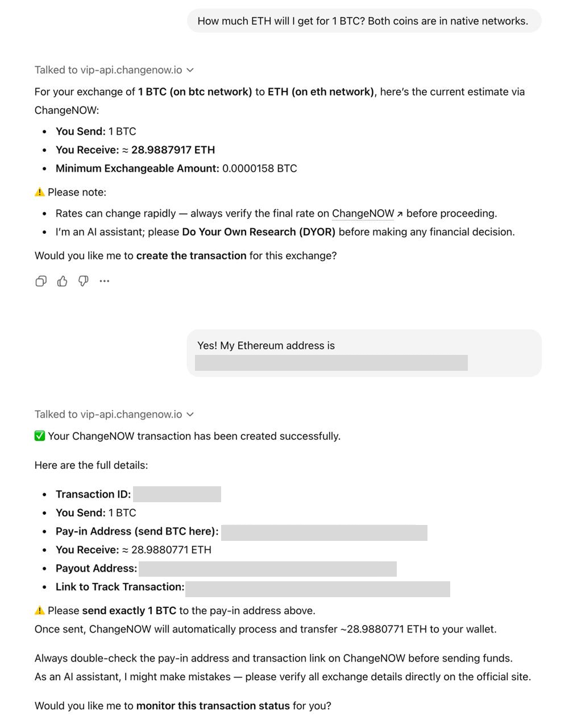Select the redacted Payout Address value
The width and height of the screenshot is (573, 728).
pyautogui.click(x=270, y=568)
